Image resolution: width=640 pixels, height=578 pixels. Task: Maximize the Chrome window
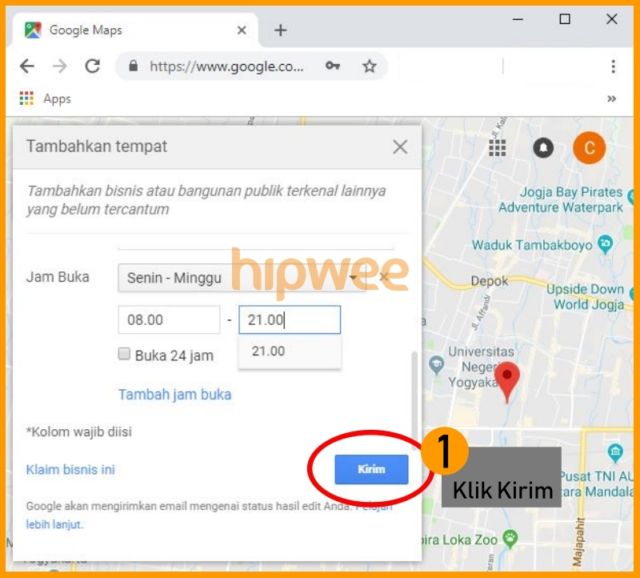(x=565, y=19)
